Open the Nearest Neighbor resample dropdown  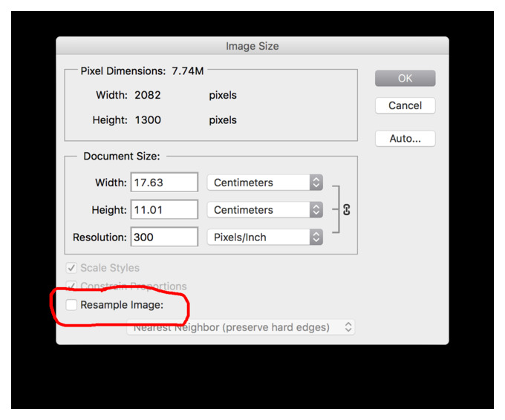[x=241, y=327]
